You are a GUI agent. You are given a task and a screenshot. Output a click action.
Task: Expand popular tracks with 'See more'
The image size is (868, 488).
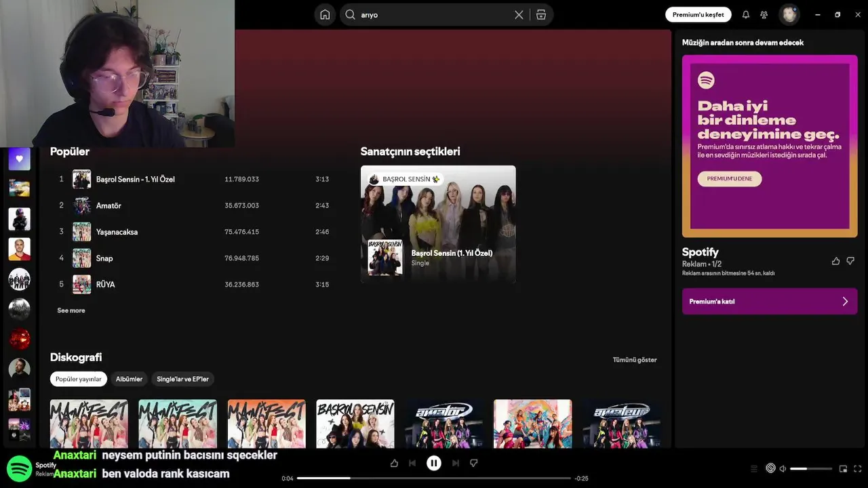[71, 310]
